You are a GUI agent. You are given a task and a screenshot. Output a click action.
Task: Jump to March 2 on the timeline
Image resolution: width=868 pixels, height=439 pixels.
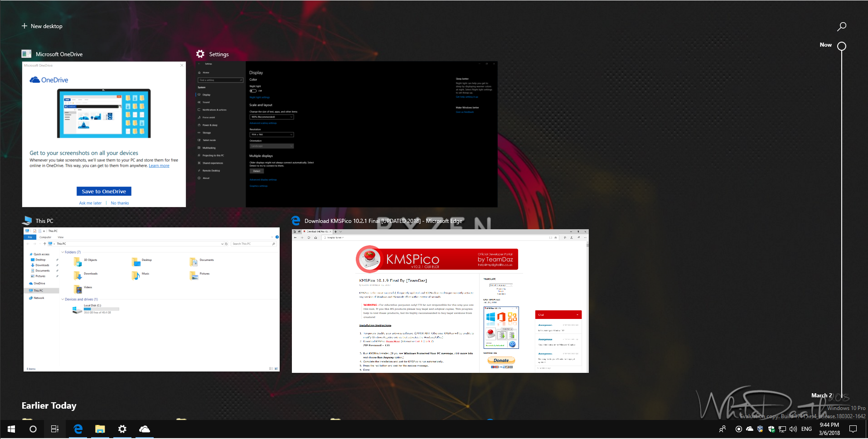821,396
